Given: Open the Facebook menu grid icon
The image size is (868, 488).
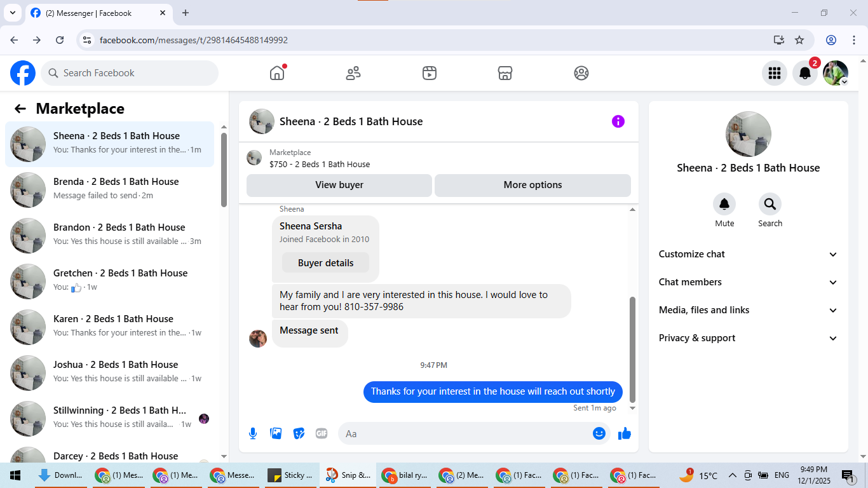Looking at the screenshot, I should [775, 73].
